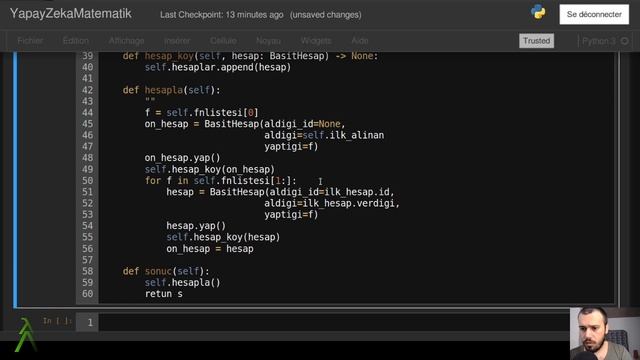Click the kernel idle indicator circle
640x360 pixels.
point(624,41)
